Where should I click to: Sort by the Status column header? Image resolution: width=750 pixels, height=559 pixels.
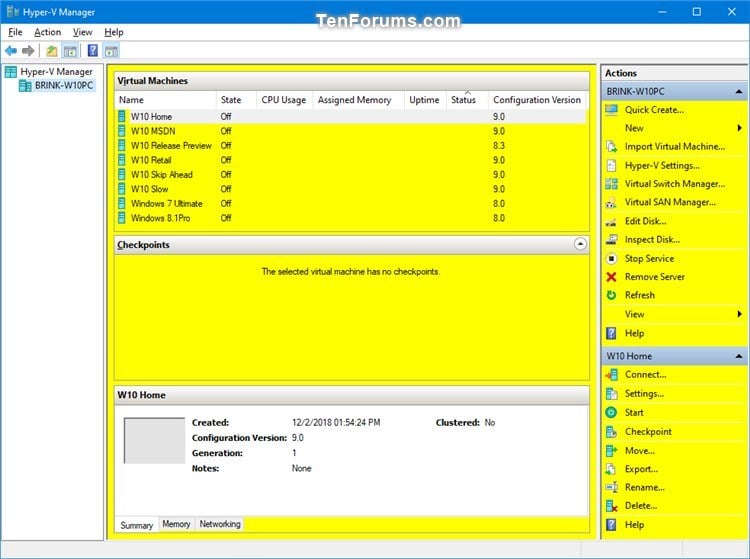(467, 100)
